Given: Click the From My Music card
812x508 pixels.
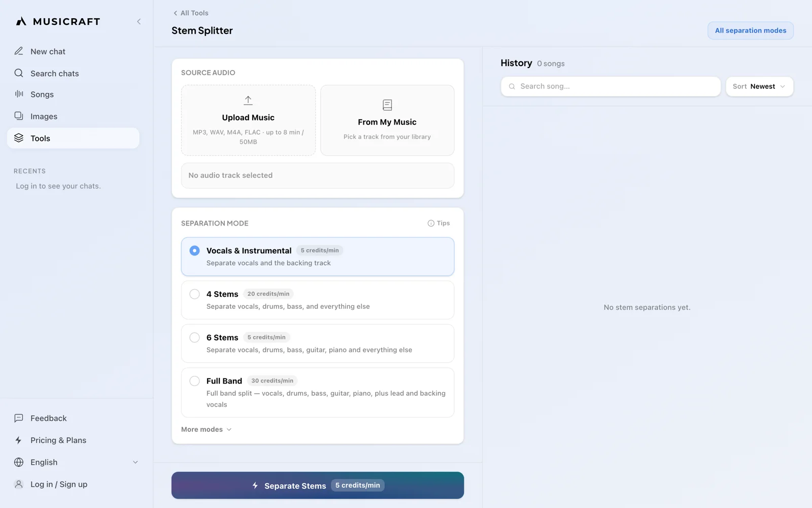Looking at the screenshot, I should 387,120.
